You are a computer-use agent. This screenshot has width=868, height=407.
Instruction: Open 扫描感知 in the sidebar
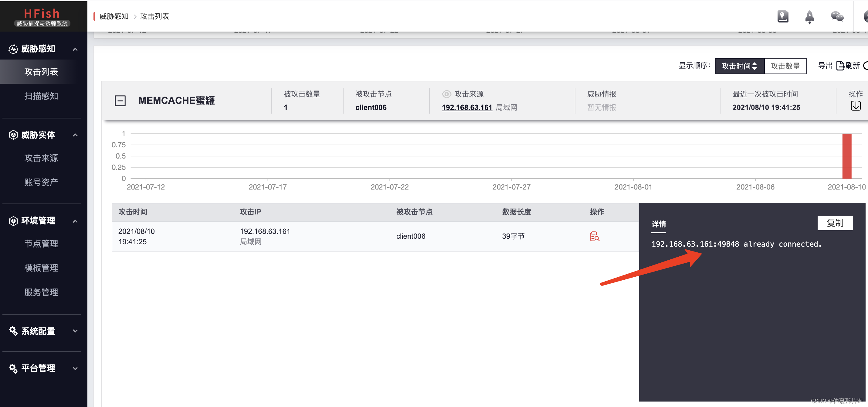pos(41,96)
